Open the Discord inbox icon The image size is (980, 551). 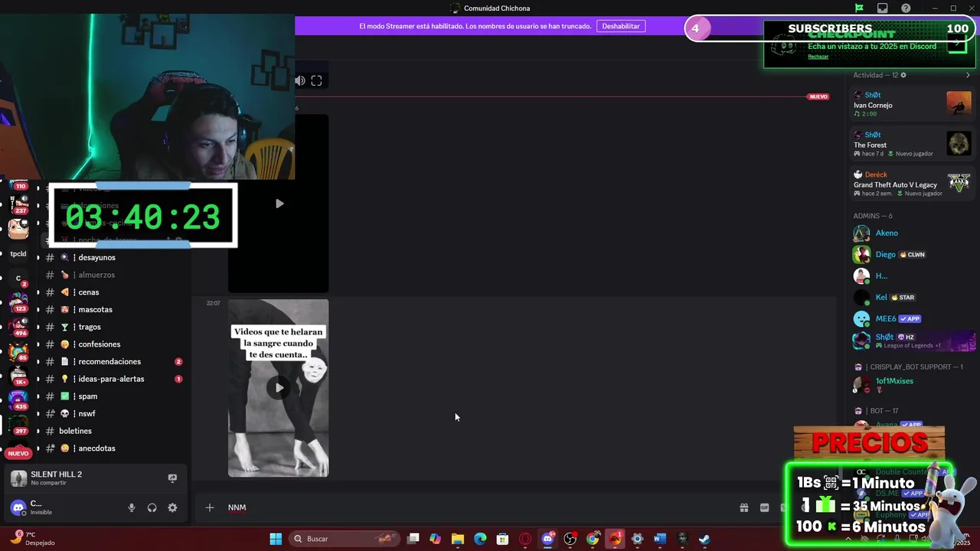click(883, 8)
